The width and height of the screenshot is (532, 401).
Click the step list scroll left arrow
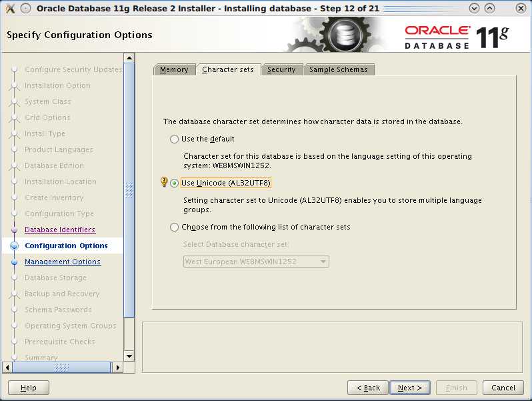click(x=7, y=368)
